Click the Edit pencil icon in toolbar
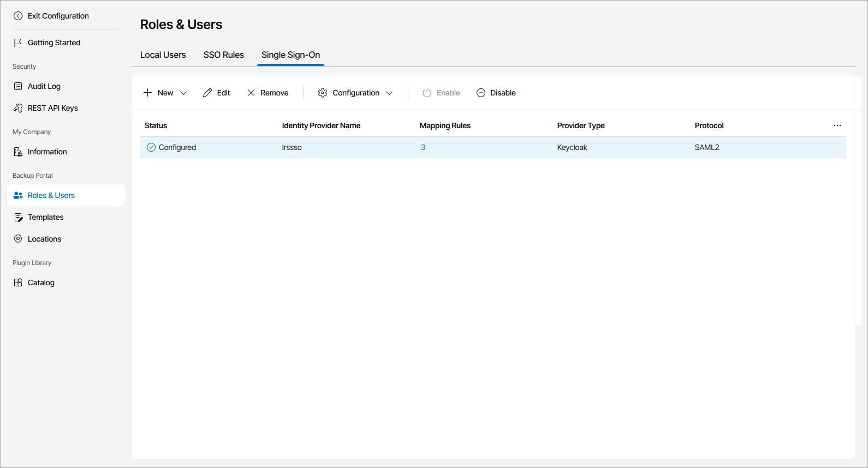This screenshot has width=868, height=468. click(207, 93)
